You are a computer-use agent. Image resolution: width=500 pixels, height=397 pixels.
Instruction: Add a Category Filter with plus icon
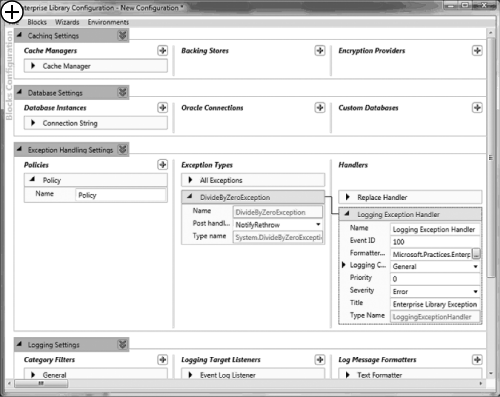pos(162,360)
